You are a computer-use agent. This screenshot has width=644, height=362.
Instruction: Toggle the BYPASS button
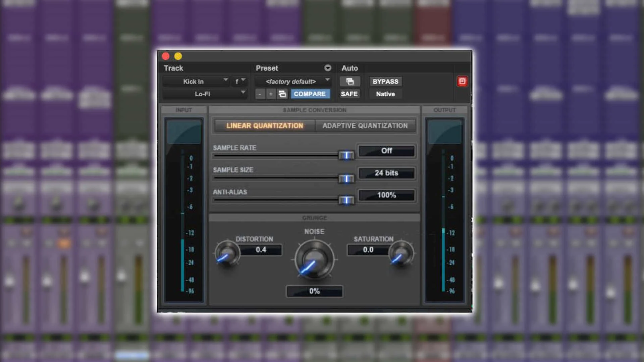(x=385, y=81)
